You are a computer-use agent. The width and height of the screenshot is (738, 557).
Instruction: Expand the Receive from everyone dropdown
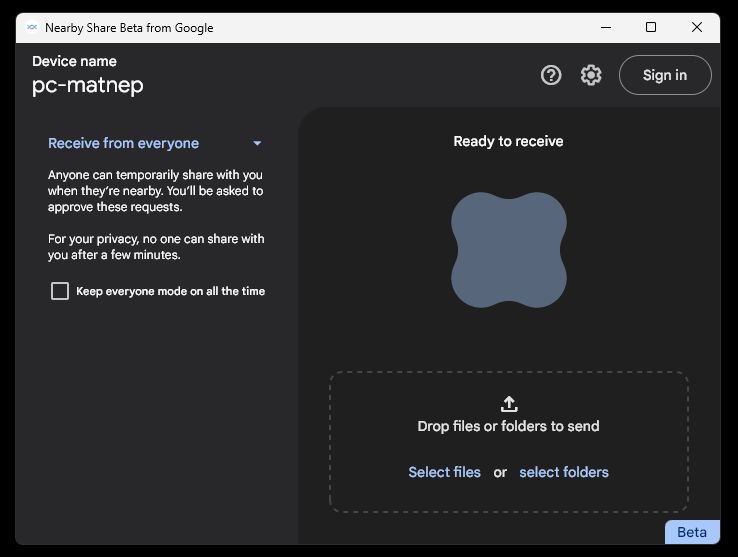[155, 143]
